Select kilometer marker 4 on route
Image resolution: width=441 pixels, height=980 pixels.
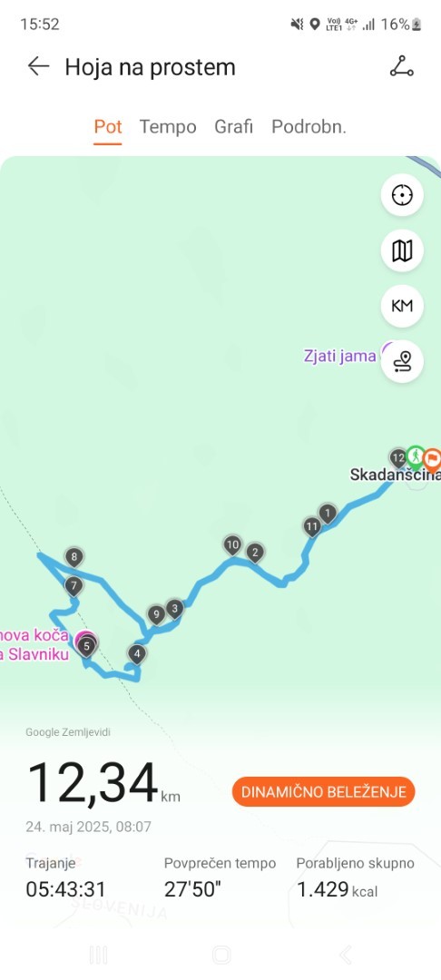pos(137,654)
